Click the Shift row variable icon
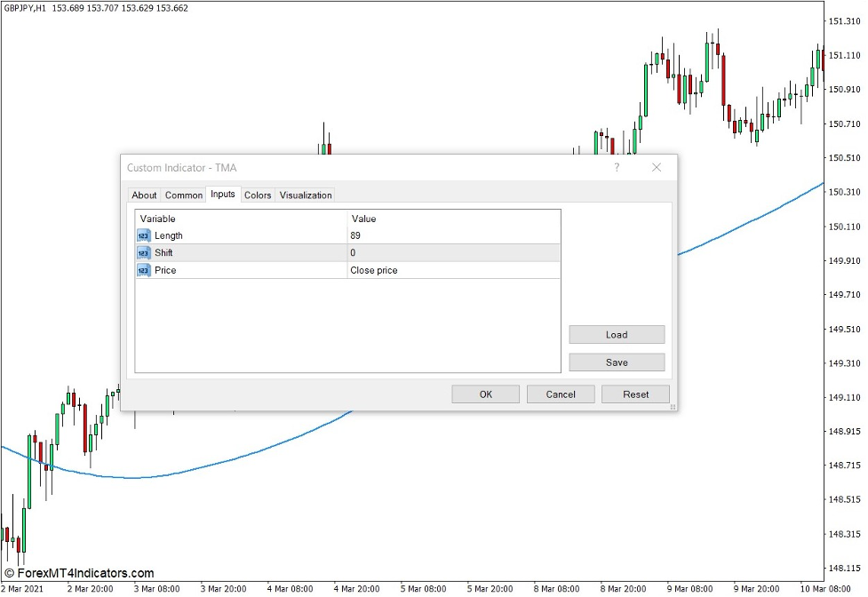 [x=143, y=253]
